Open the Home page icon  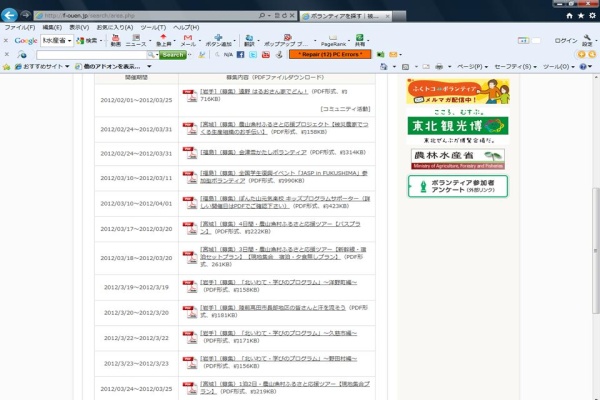pyautogui.click(x=569, y=16)
